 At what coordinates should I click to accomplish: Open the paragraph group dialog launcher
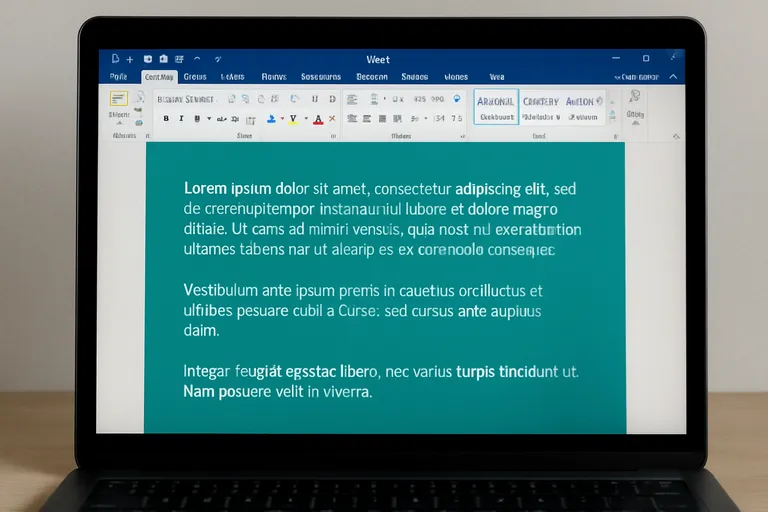coord(462,137)
